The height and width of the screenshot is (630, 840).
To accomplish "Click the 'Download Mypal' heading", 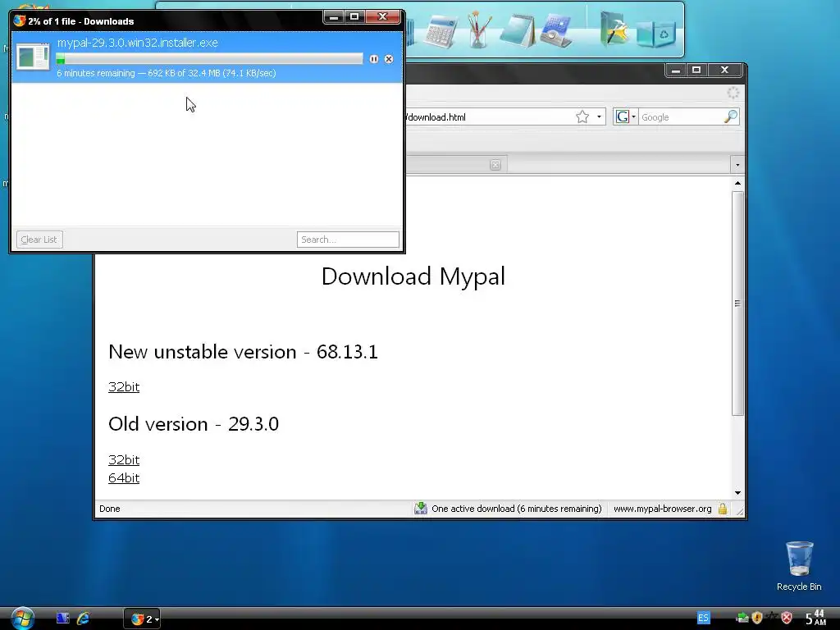I will [413, 276].
